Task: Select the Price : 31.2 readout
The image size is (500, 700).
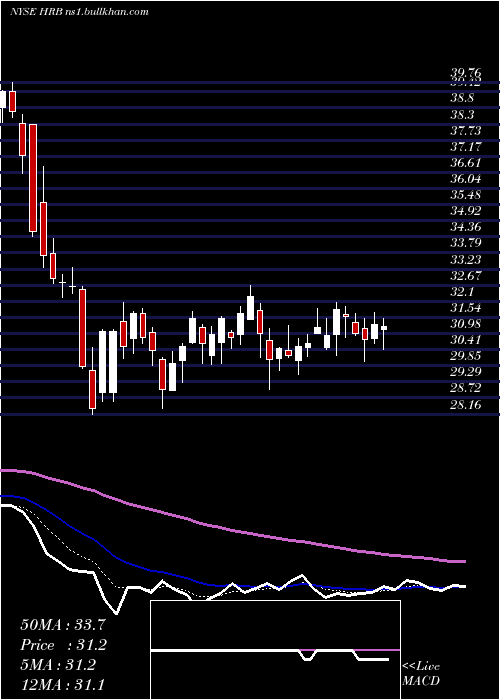Action: click(x=65, y=645)
